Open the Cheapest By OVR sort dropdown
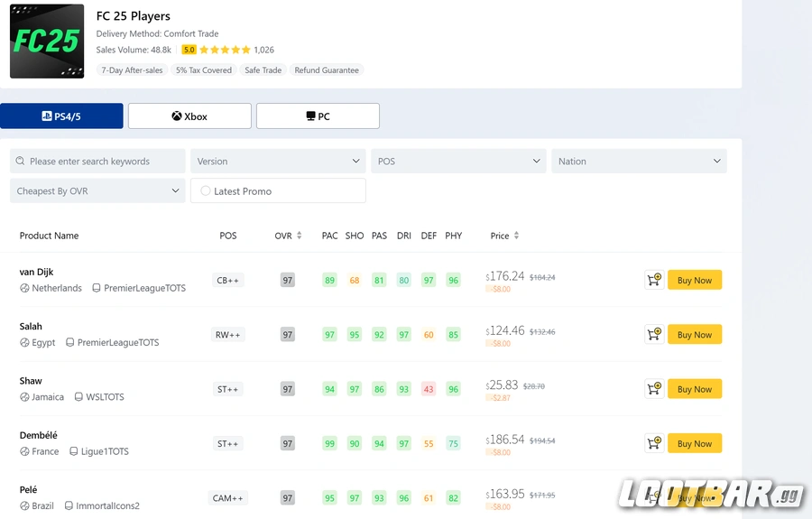 tap(97, 191)
